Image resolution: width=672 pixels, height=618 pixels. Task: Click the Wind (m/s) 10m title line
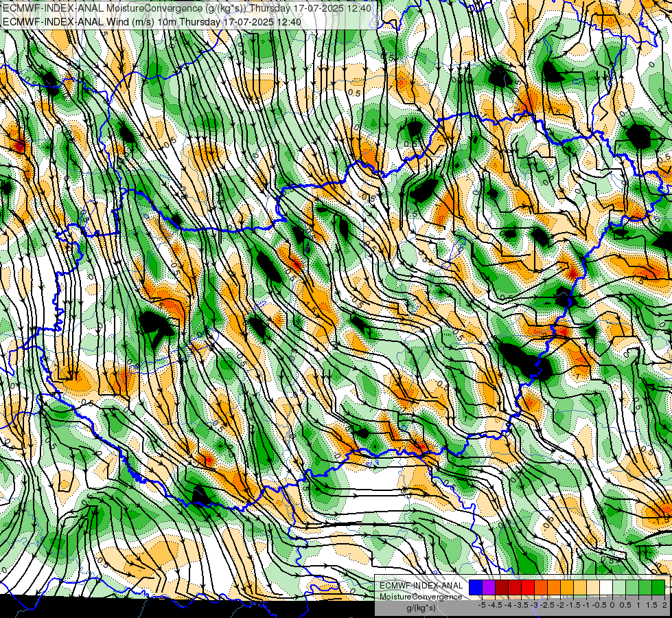pos(152,21)
